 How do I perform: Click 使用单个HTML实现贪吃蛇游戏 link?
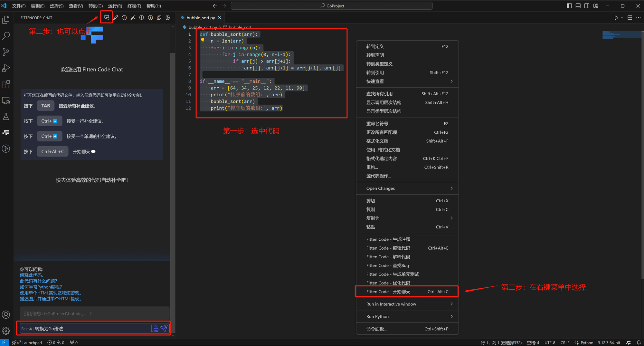coord(51,293)
